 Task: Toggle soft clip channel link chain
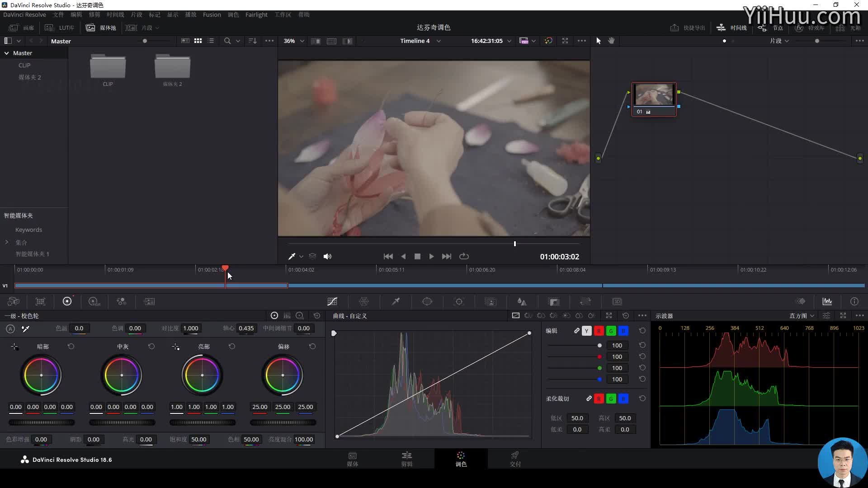tap(589, 399)
